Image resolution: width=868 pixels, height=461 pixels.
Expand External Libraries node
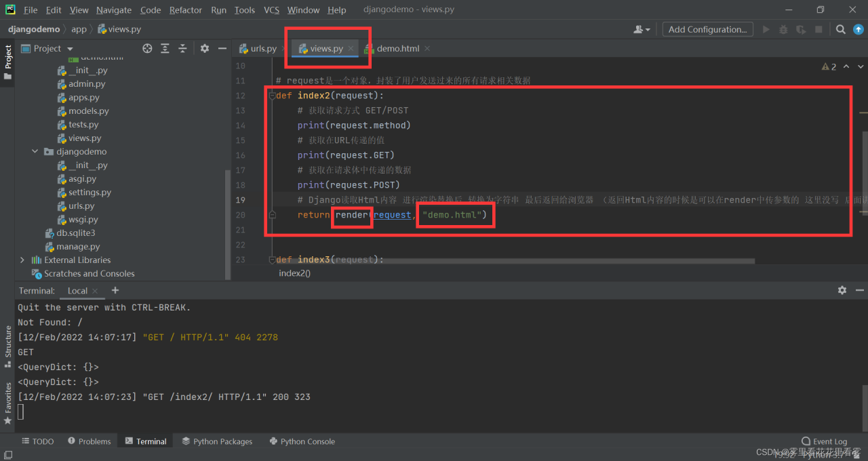tap(22, 260)
